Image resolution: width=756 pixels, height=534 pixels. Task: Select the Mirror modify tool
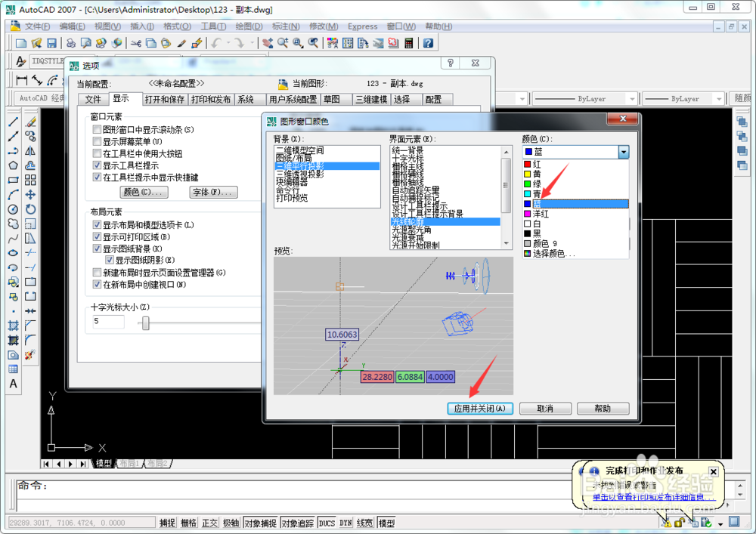[30, 151]
